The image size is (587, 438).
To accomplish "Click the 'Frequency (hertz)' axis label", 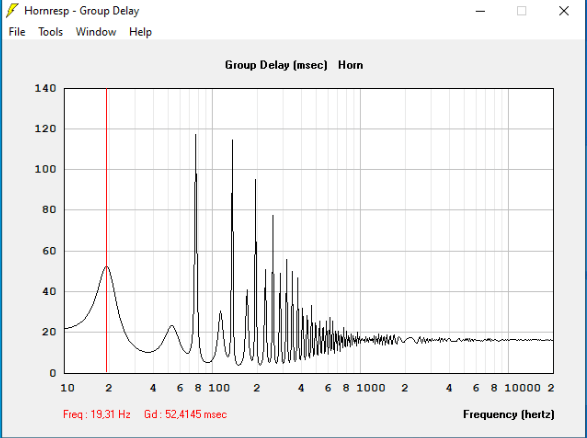I will [509, 414].
